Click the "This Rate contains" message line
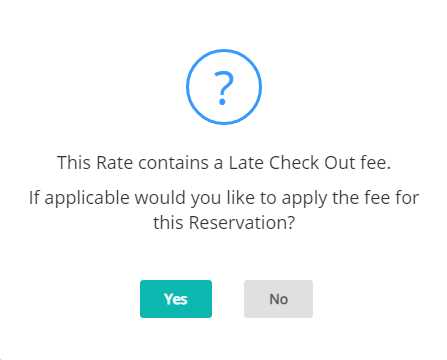447x360 pixels. pos(224,163)
